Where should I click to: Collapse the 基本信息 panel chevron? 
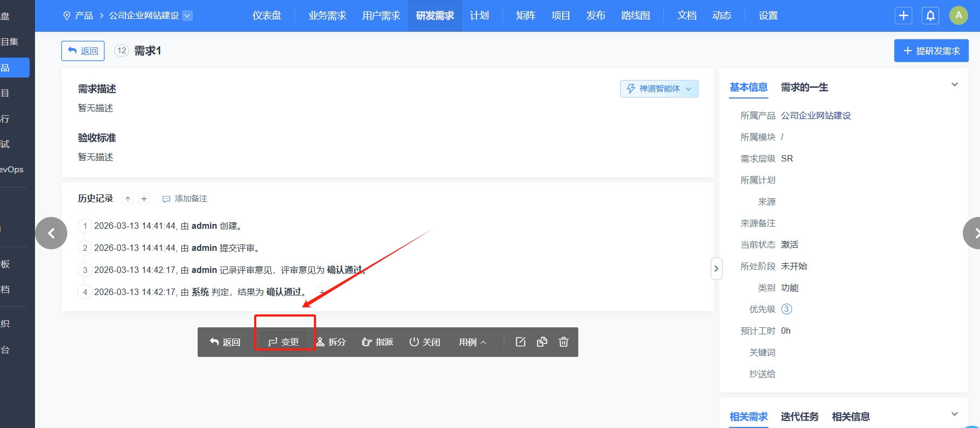[x=954, y=85]
